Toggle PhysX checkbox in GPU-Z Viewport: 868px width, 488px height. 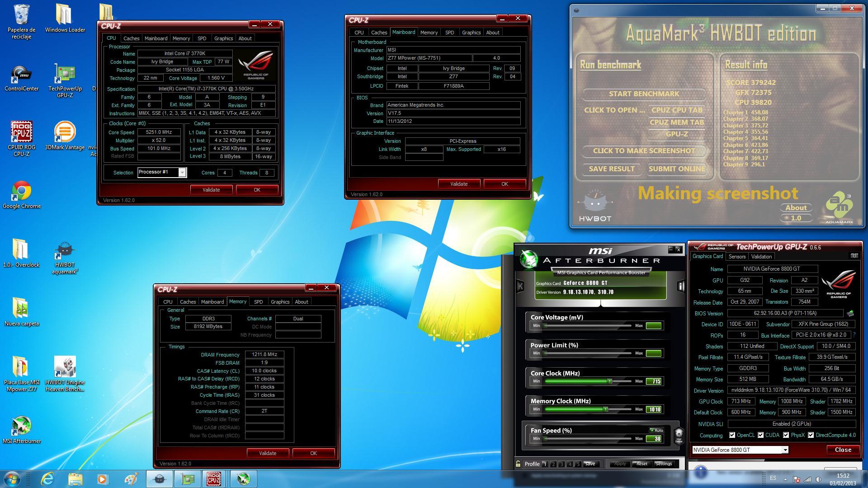(x=786, y=435)
